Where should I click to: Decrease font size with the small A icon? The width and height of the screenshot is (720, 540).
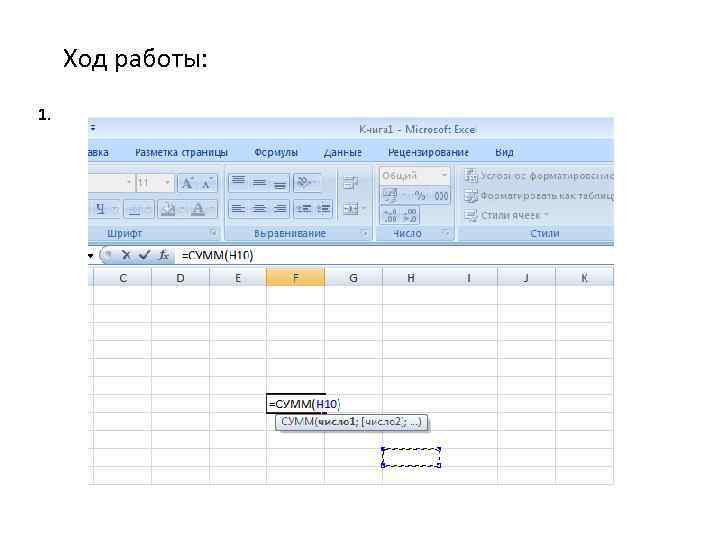pos(208,184)
